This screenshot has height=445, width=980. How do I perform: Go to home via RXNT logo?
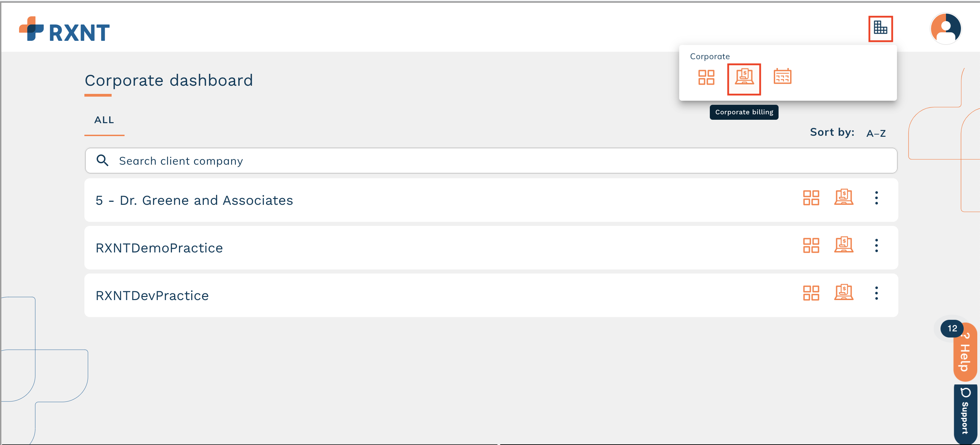coord(64,29)
